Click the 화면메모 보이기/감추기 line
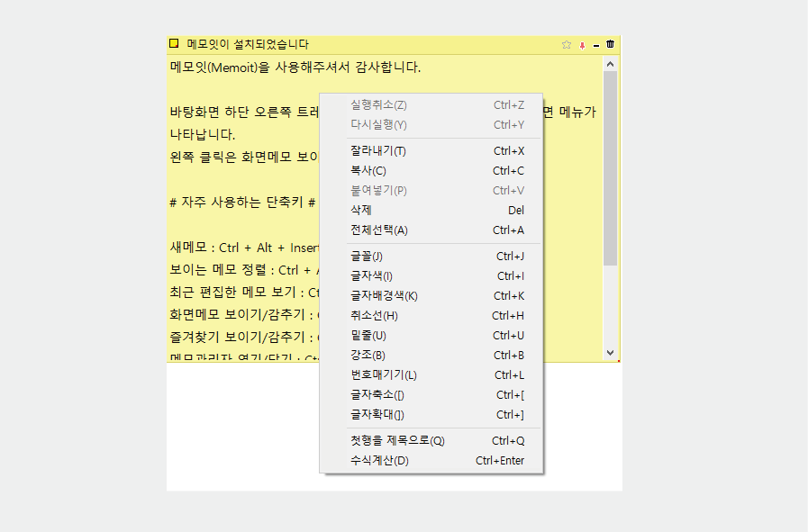The image size is (808, 532). [x=244, y=315]
